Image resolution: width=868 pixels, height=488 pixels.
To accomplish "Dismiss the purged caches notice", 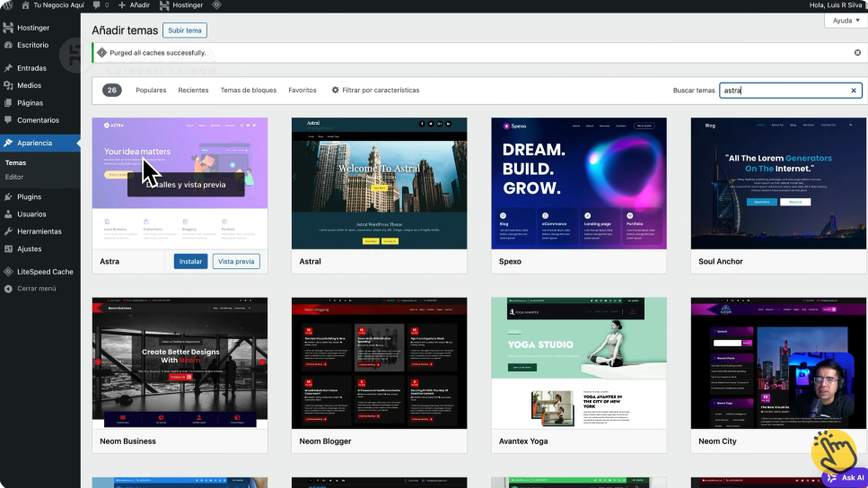I will [857, 53].
